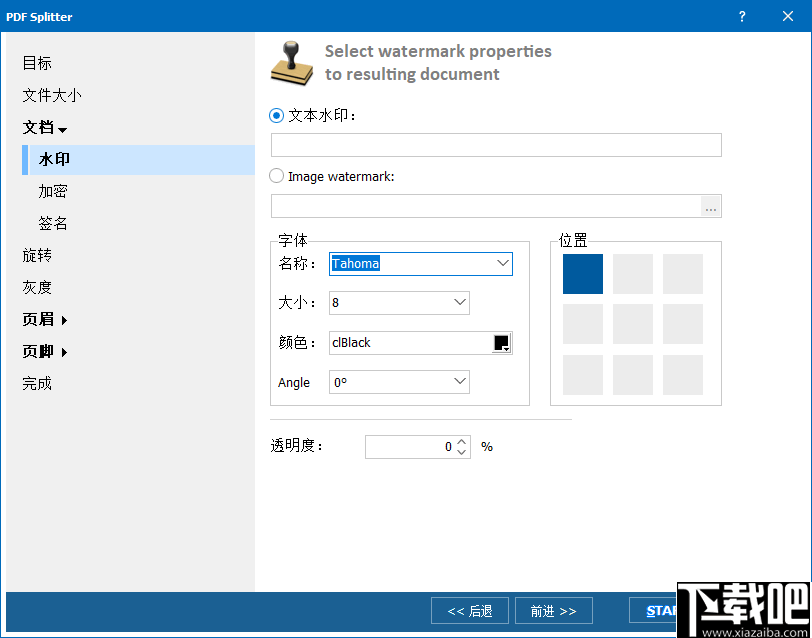
Task: Switch to the 签名 page
Action: coord(52,223)
